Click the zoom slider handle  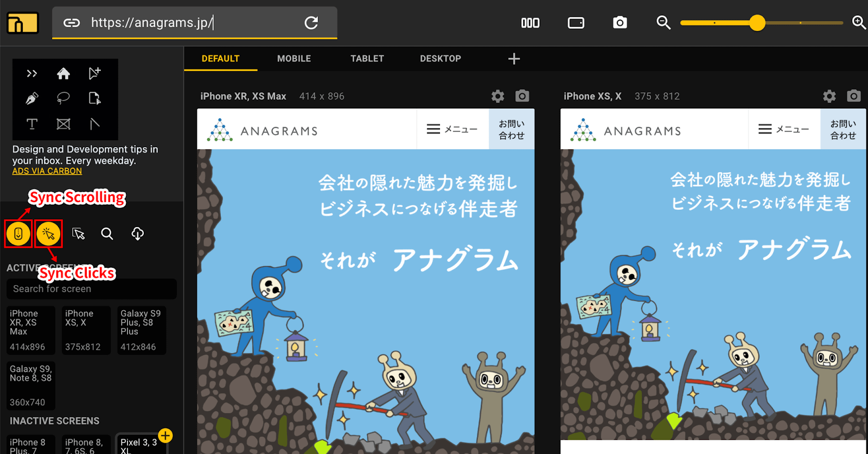757,23
